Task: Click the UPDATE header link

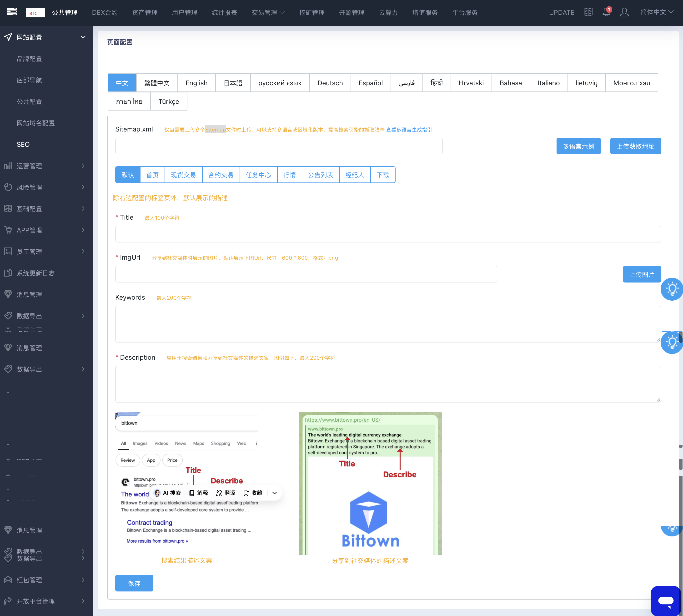Action: (562, 13)
